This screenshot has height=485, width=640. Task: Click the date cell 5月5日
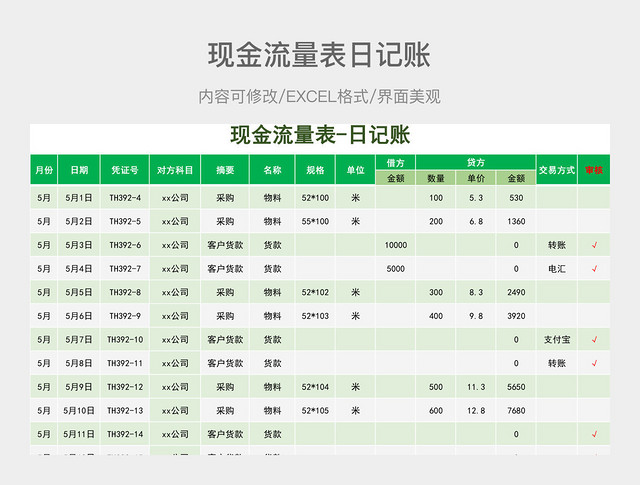[x=79, y=293]
